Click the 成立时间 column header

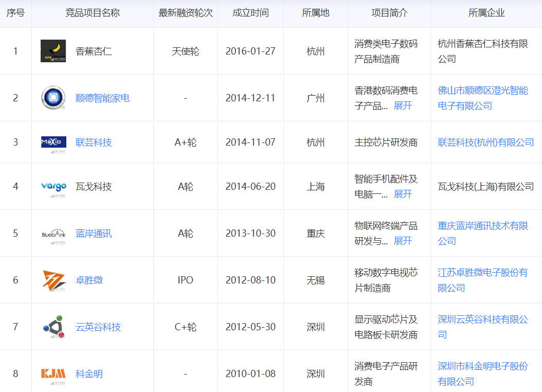coord(250,13)
